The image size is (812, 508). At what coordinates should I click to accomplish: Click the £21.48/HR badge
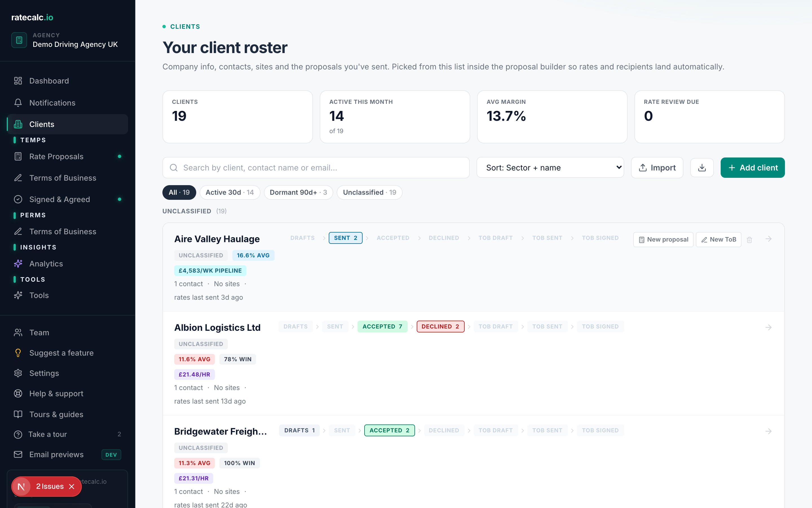click(x=195, y=375)
